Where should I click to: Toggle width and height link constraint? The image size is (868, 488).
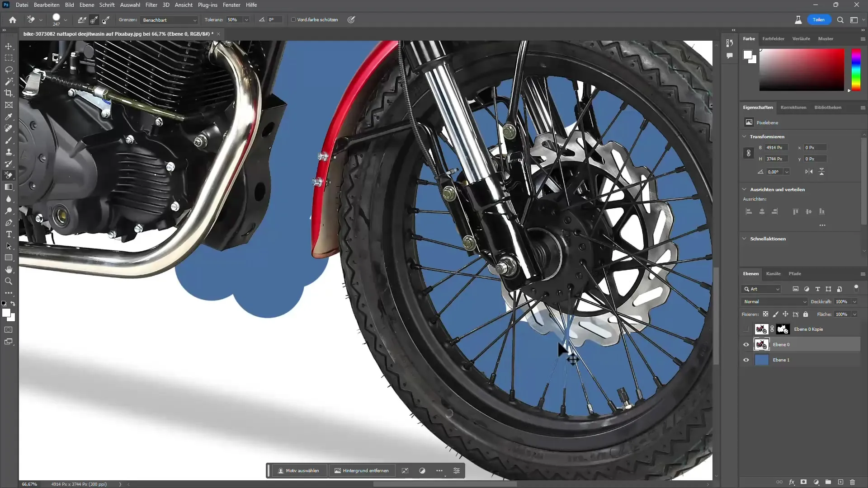point(749,153)
